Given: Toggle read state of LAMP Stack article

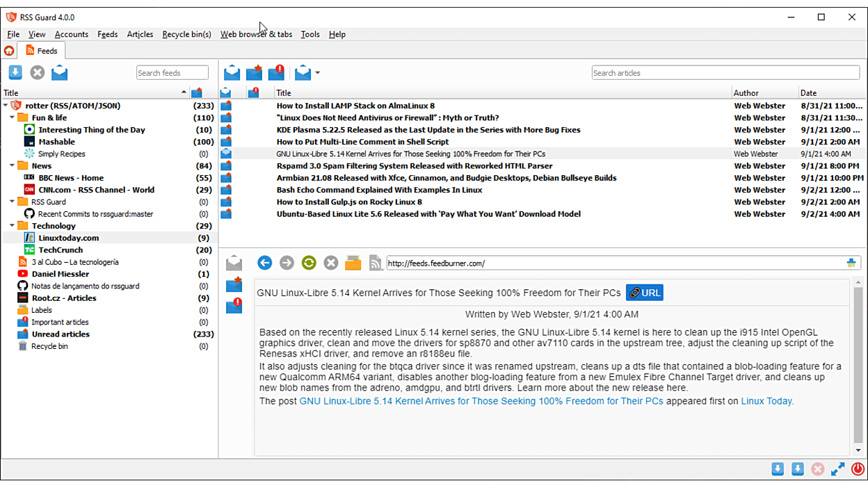Looking at the screenshot, I should tap(226, 106).
